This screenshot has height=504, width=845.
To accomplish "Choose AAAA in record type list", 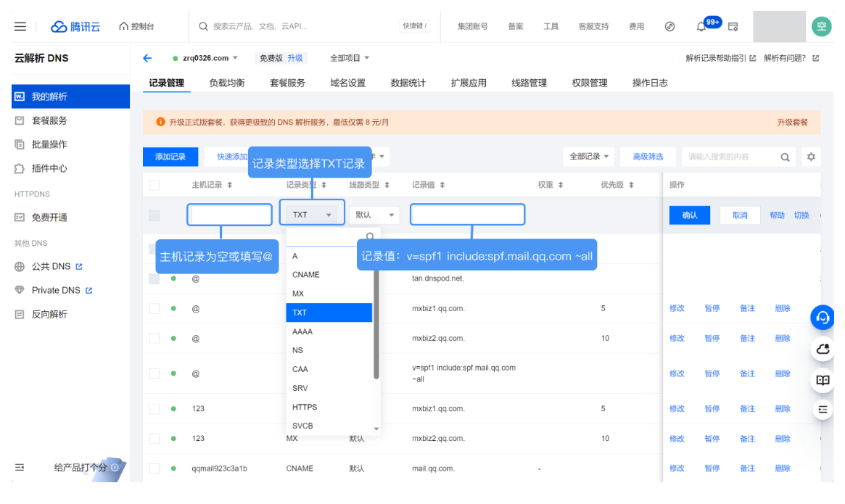I will (329, 331).
